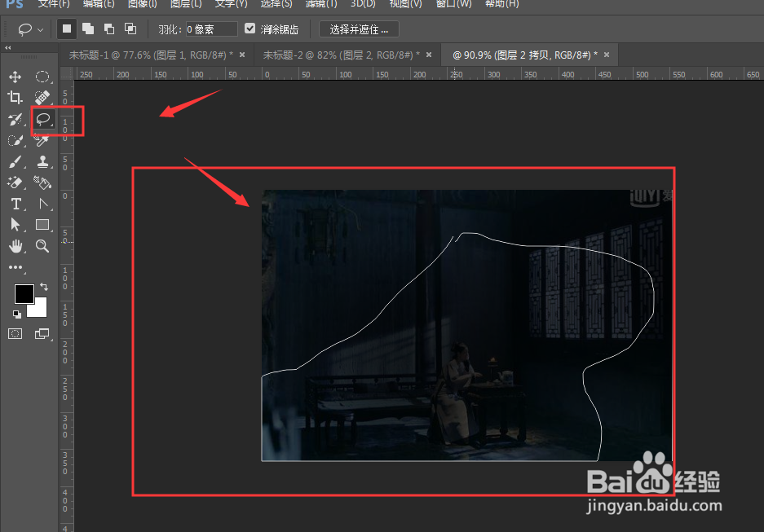
Task: Change the screen mode
Action: [x=42, y=334]
